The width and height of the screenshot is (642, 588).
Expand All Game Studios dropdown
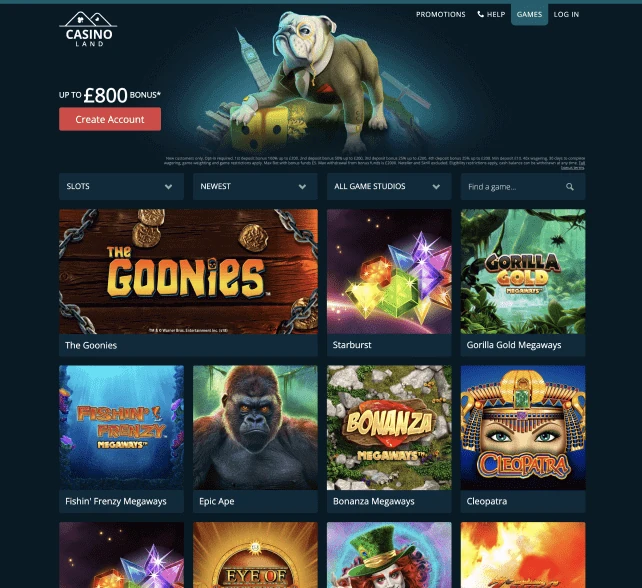(x=389, y=186)
